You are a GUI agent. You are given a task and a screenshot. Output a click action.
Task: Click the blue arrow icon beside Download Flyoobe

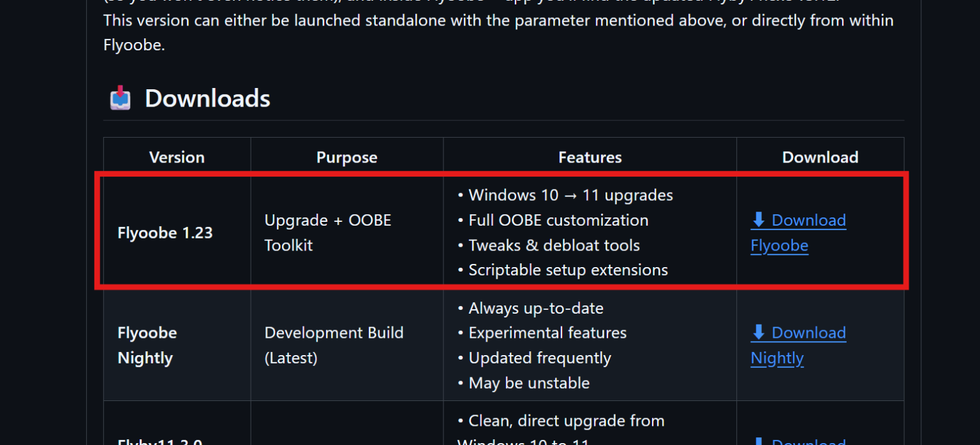click(759, 220)
